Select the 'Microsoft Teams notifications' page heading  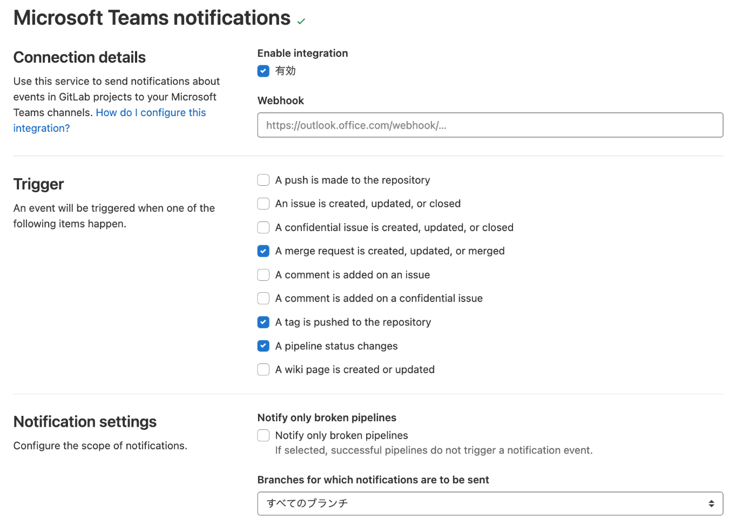pyautogui.click(x=152, y=18)
